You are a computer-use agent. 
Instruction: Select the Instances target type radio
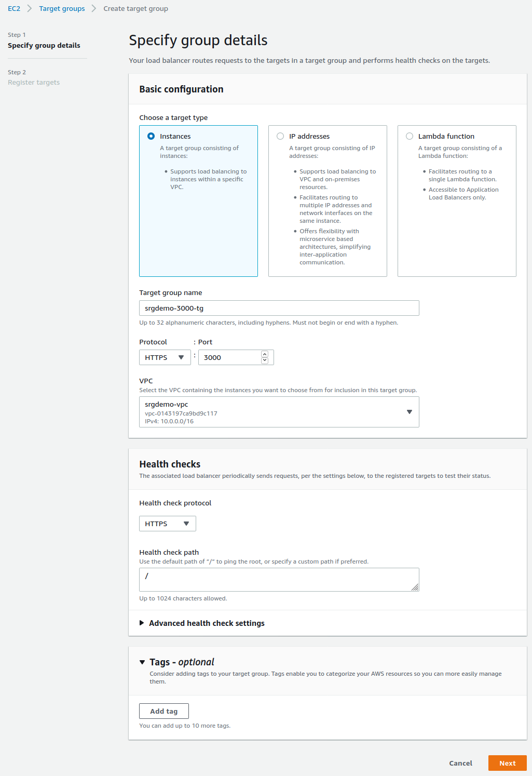point(151,136)
